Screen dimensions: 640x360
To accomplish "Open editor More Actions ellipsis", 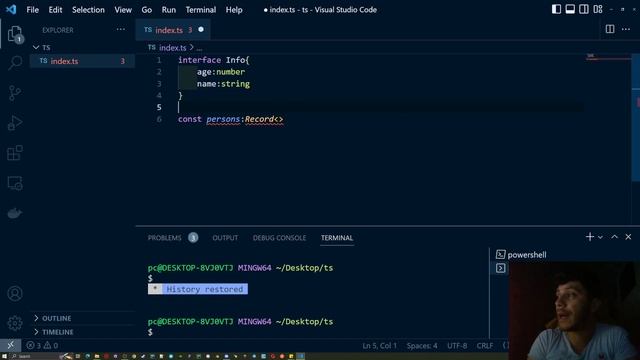I will [626, 29].
